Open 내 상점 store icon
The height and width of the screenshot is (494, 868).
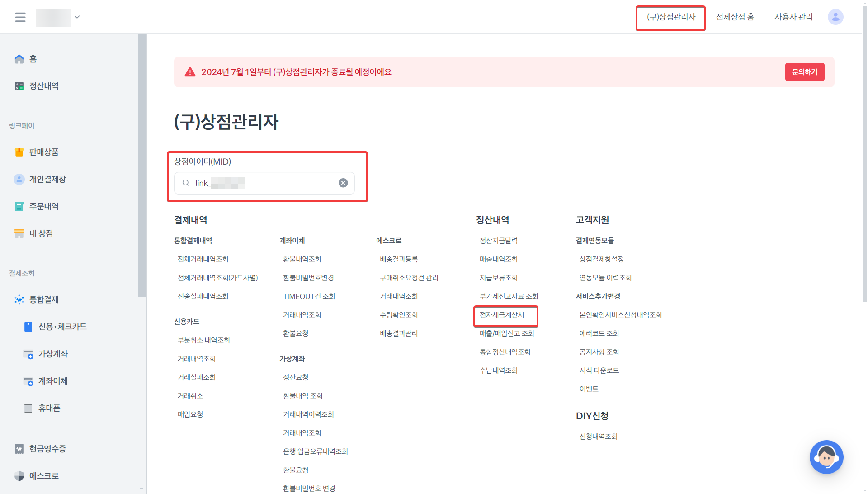pyautogui.click(x=19, y=234)
